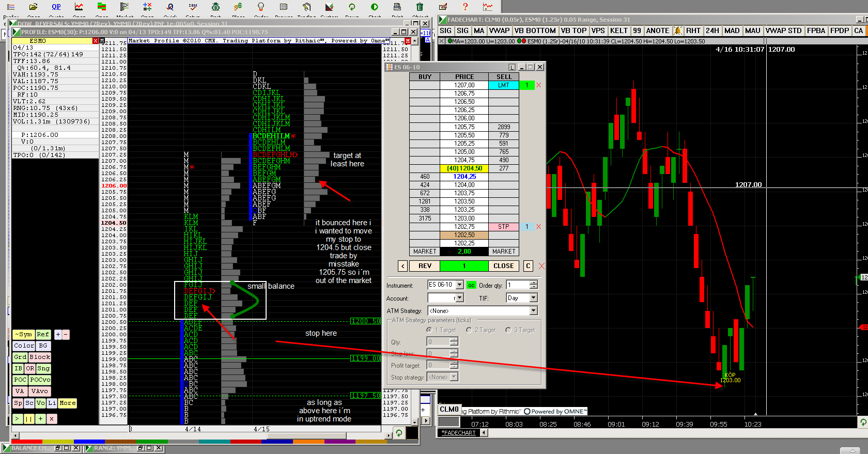Click the red question mark help icon
Viewport: 868px width, 454px height.
coord(466,7)
